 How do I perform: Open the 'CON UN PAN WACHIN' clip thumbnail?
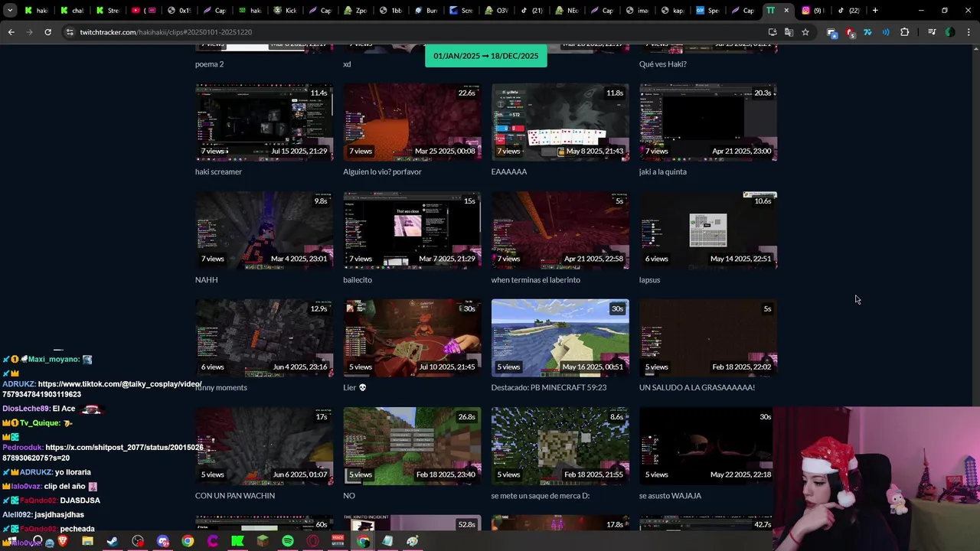pyautogui.click(x=264, y=446)
